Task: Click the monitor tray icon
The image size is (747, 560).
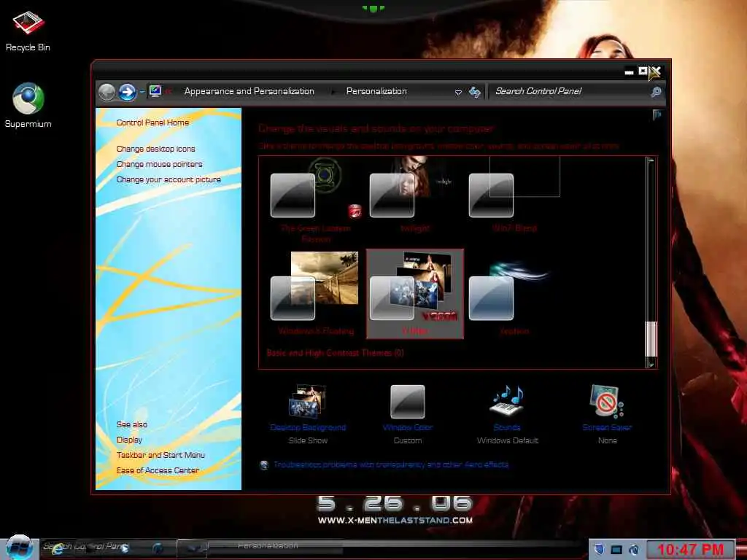Action: [x=616, y=550]
